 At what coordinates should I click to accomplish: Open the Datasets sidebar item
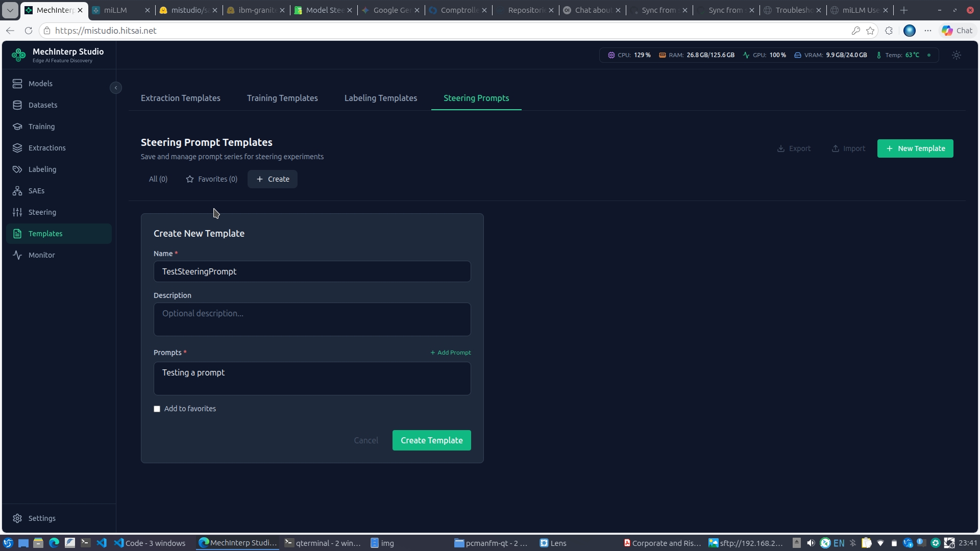pos(59,105)
